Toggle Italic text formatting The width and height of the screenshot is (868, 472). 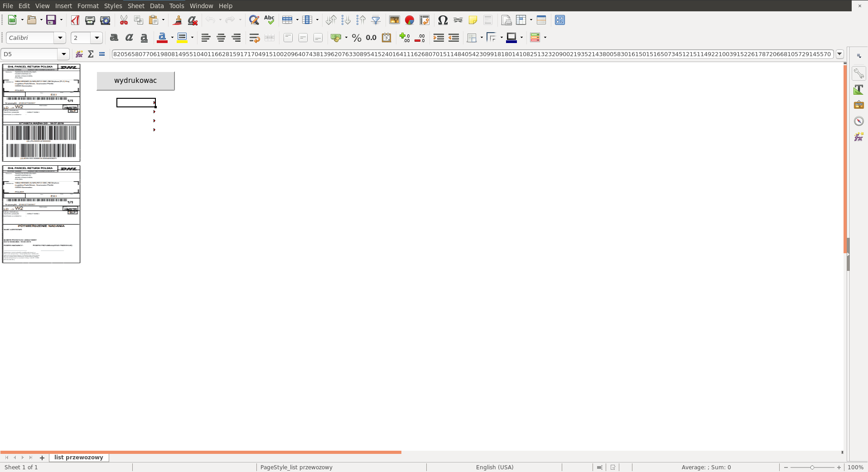(129, 38)
